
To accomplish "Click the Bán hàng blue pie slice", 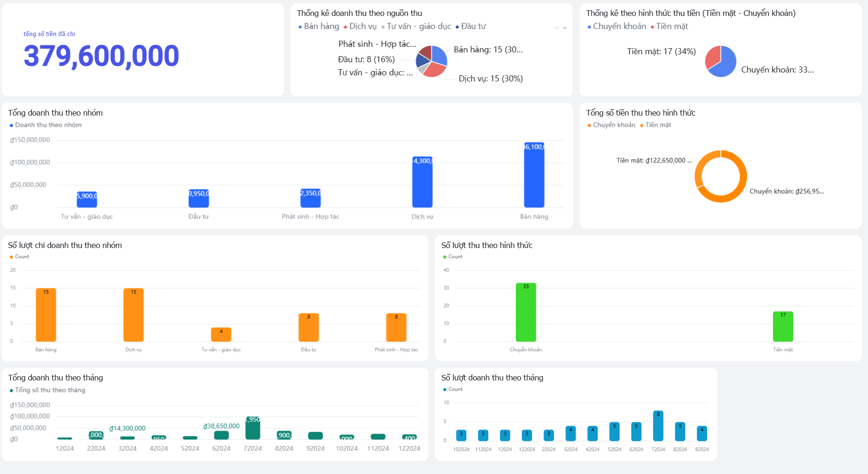I will coord(440,55).
